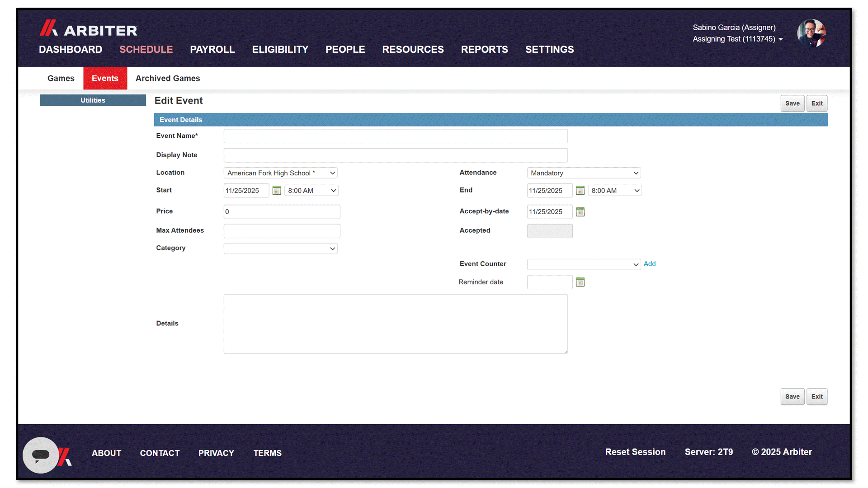Click the Arbiter logo in header
The width and height of the screenshot is (868, 488).
point(88,28)
